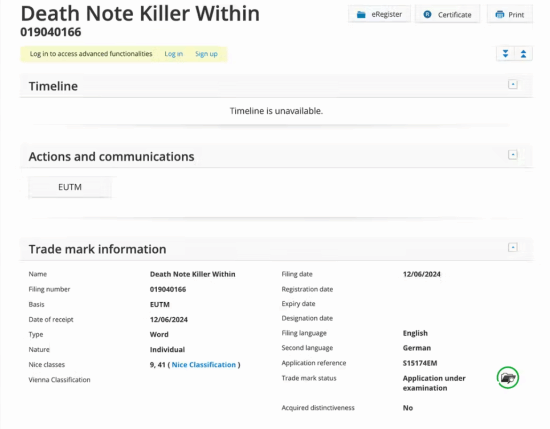Click the Vienna Classification label
Screen dimensions: 550x429
(x=59, y=380)
